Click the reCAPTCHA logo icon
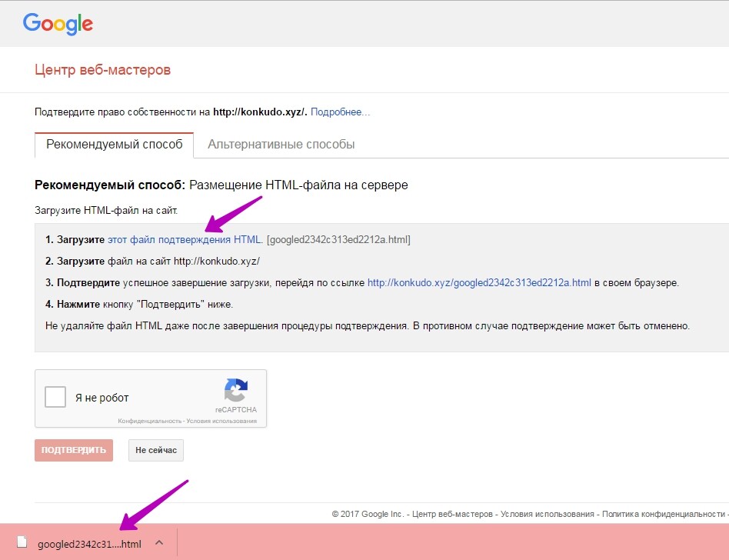The image size is (729, 560). point(236,390)
